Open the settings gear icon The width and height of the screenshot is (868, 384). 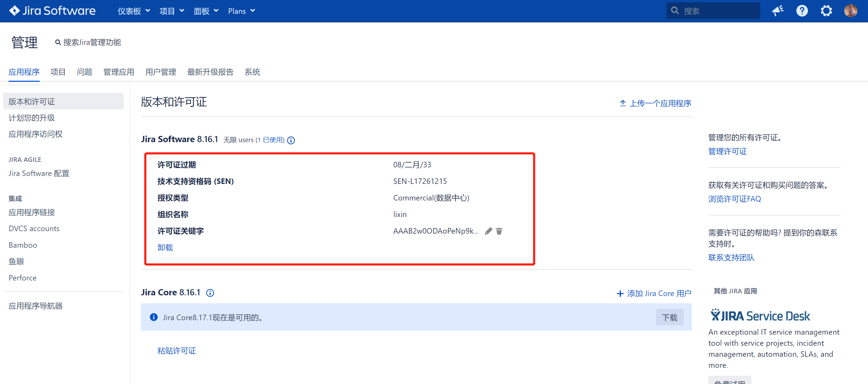click(x=826, y=11)
